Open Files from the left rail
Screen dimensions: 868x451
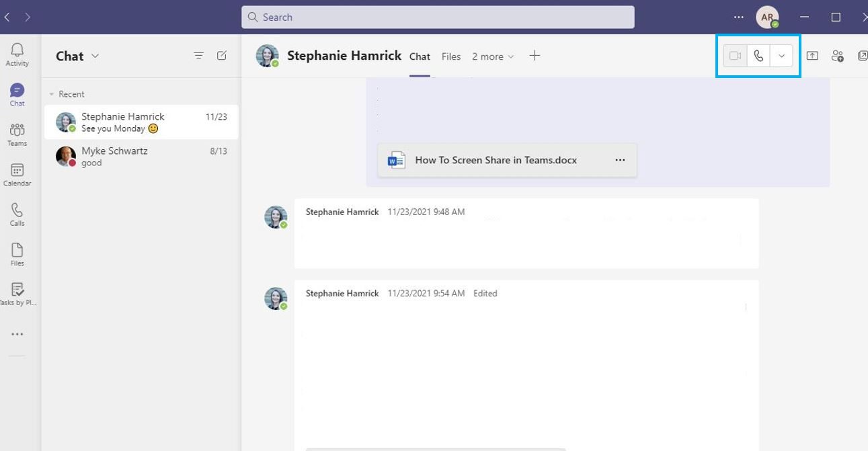[x=17, y=255]
